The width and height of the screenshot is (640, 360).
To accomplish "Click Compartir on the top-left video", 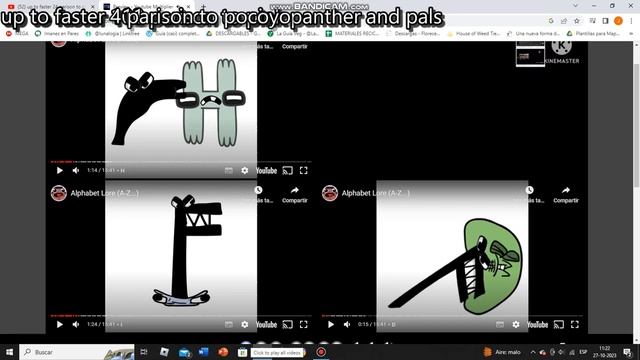I will (x=295, y=46).
